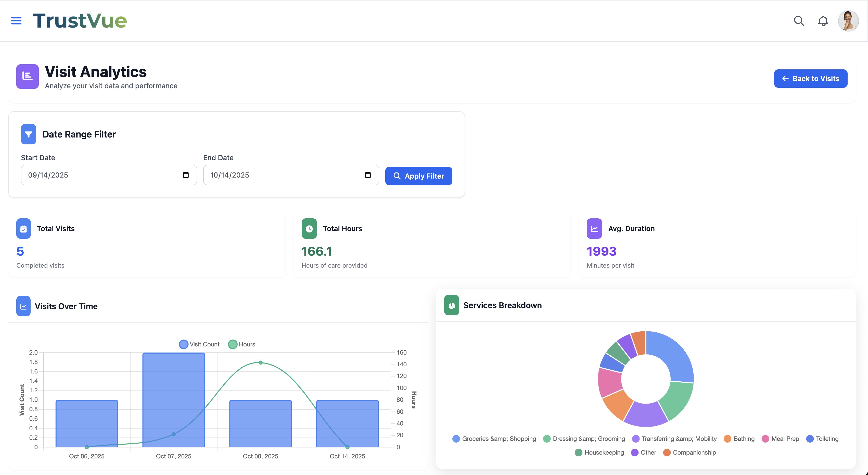This screenshot has width=868, height=475.
Task: Open the notification bell
Action: [x=823, y=21]
